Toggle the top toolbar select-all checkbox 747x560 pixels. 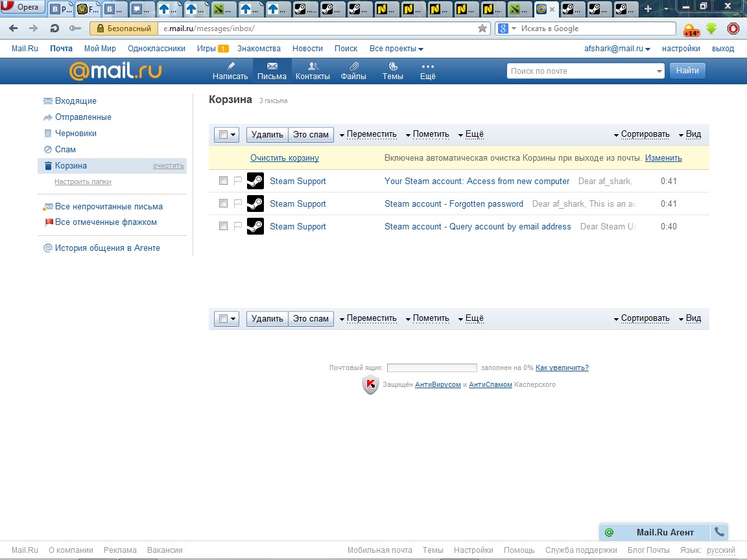point(223,135)
